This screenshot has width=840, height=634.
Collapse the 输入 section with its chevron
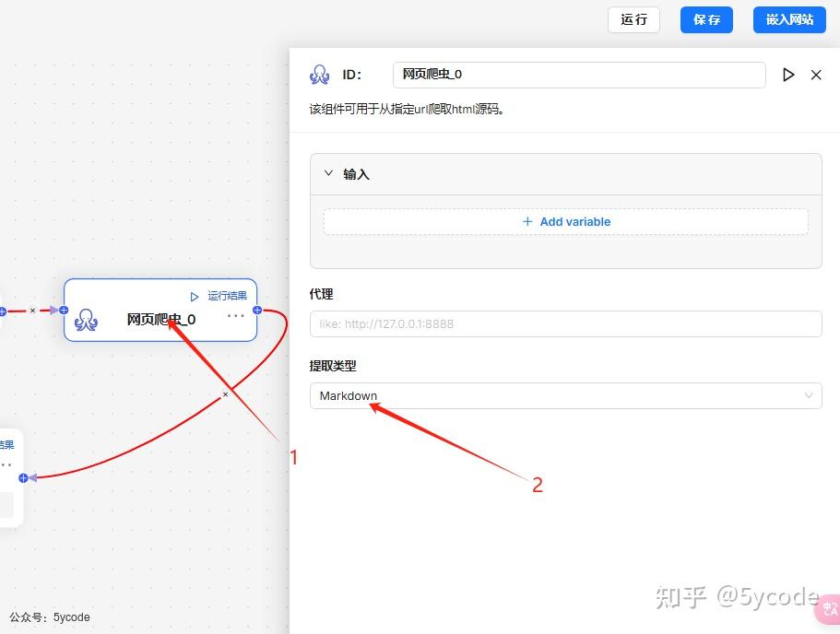329,172
